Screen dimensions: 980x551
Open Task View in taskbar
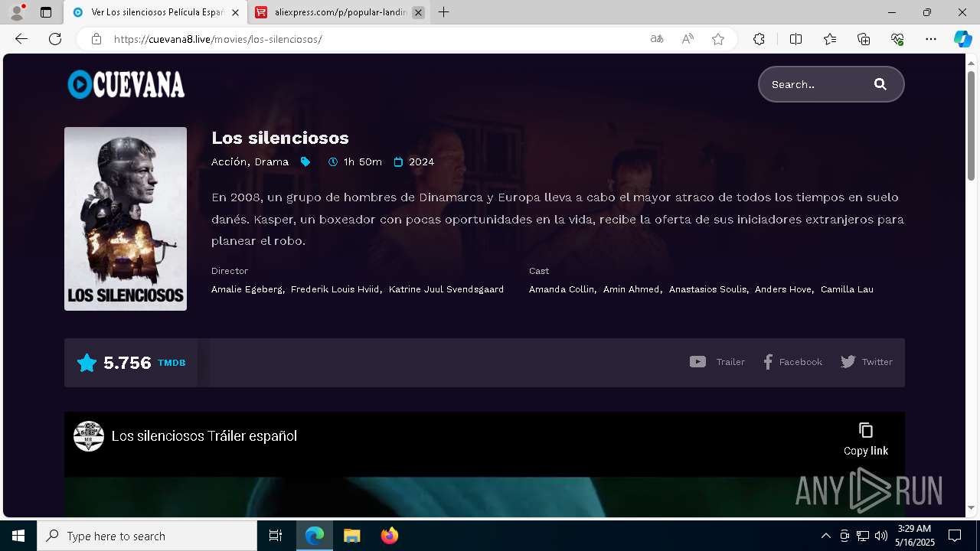(x=276, y=536)
